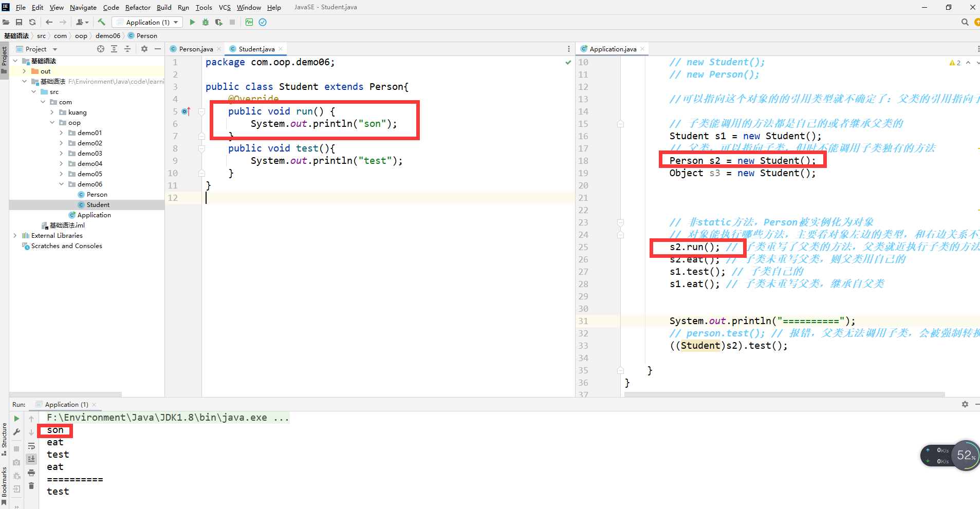The width and height of the screenshot is (980, 509).
Task: Open the File menu
Action: 21,7
